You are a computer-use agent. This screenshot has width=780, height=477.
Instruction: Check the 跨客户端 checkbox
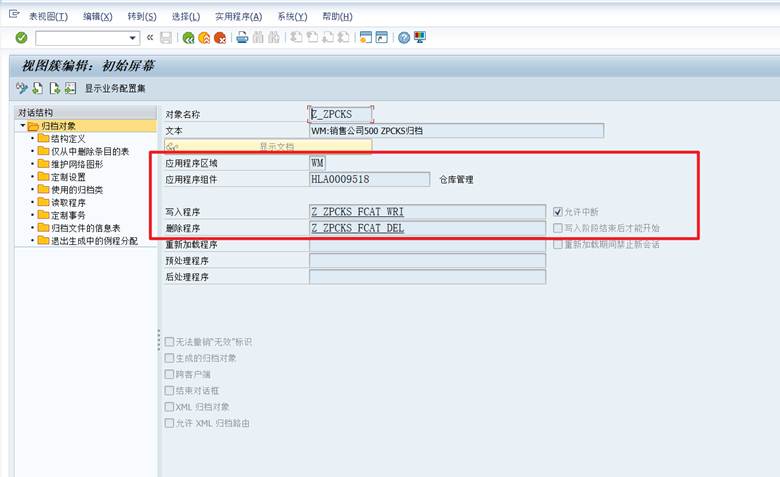coord(169,374)
